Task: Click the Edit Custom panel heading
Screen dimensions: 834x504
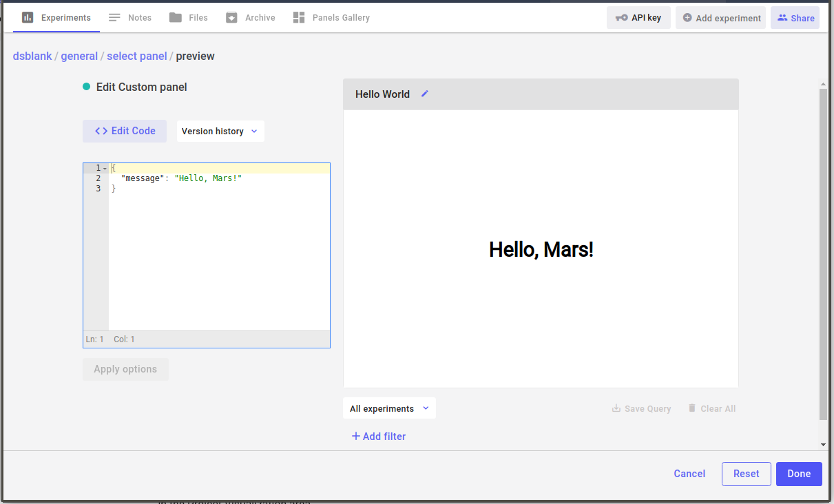Action: pos(141,87)
